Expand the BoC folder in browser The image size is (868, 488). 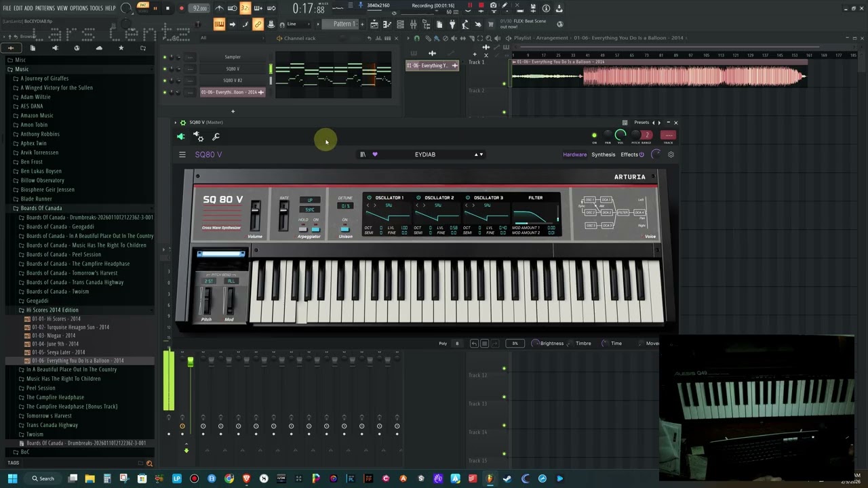pos(24,452)
